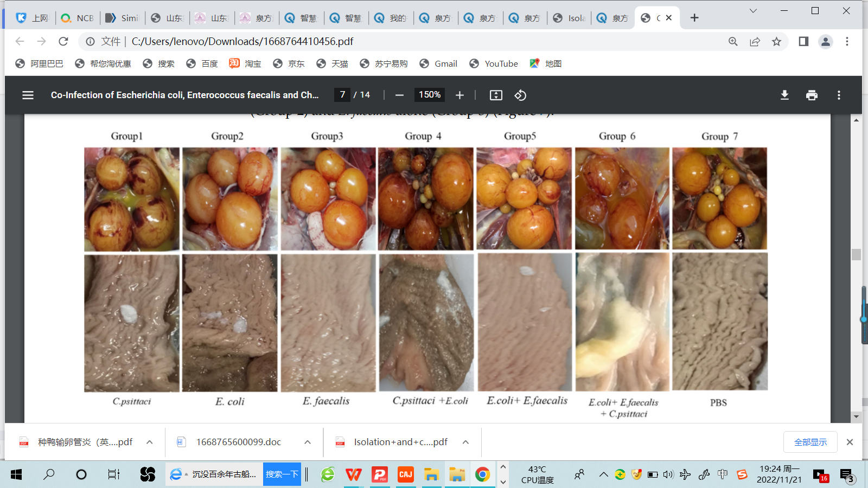The image size is (868, 488).
Task: Go back in browser history
Action: (x=20, y=41)
